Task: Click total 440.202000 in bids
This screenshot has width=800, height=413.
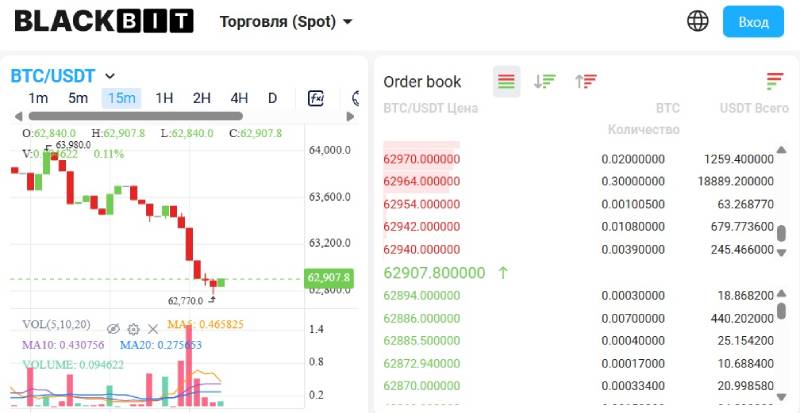Action: tap(742, 319)
